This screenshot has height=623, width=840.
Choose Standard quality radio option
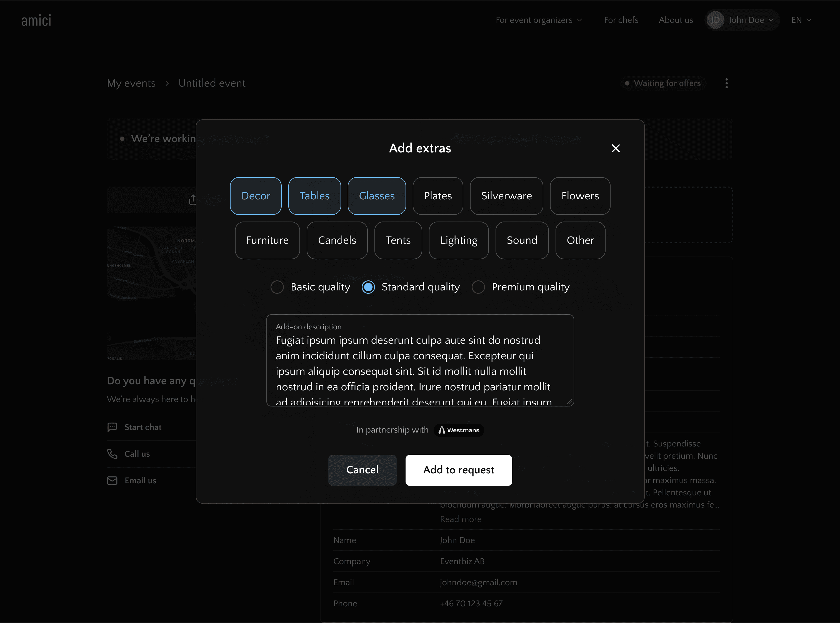pyautogui.click(x=368, y=287)
